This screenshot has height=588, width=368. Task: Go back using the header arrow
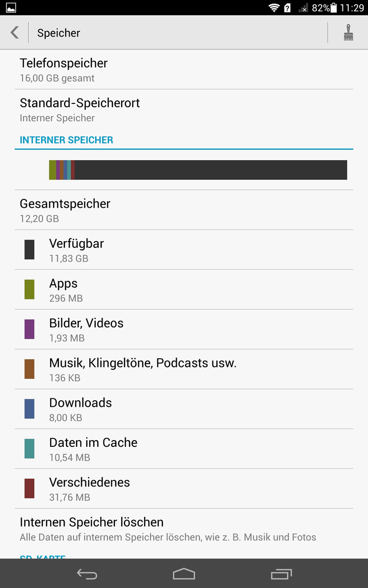(15, 33)
